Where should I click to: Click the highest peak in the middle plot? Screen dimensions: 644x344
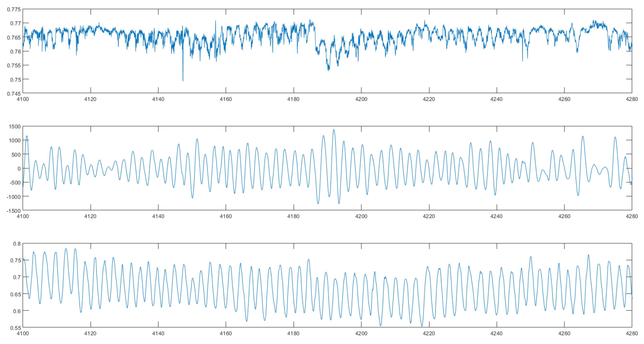click(x=334, y=130)
